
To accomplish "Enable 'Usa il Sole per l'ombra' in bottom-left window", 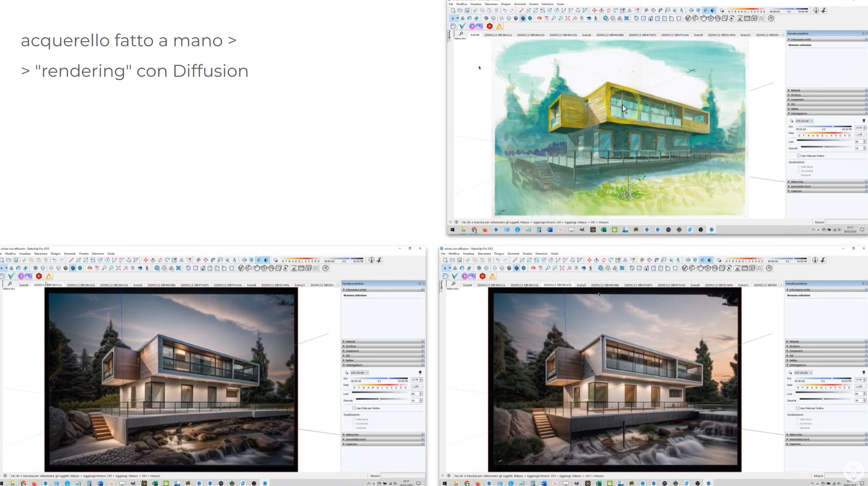I will pos(354,408).
